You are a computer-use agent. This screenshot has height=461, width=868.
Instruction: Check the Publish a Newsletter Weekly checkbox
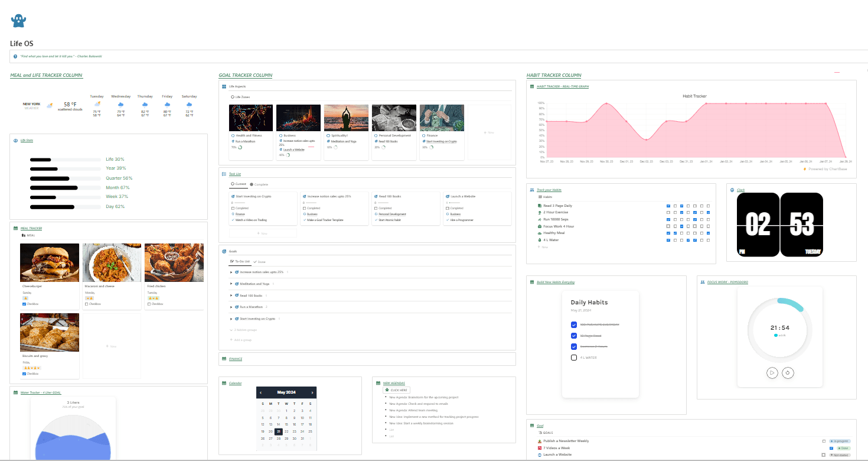coord(824,441)
